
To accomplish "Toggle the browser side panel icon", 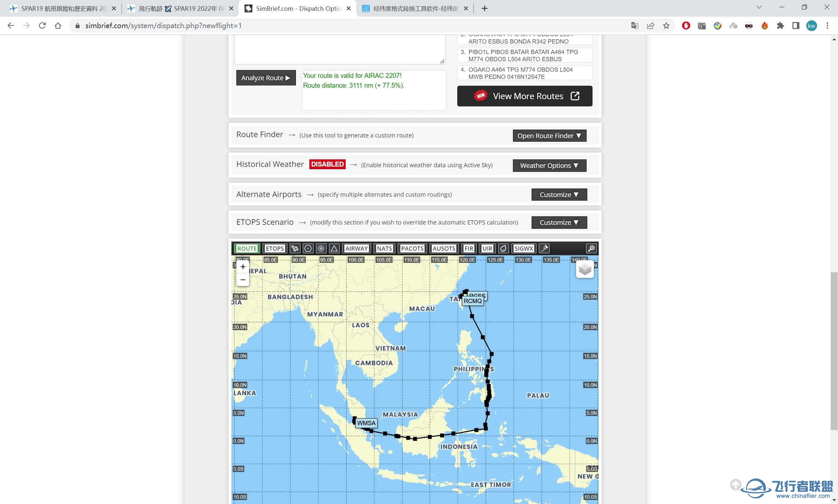I will coord(796,26).
